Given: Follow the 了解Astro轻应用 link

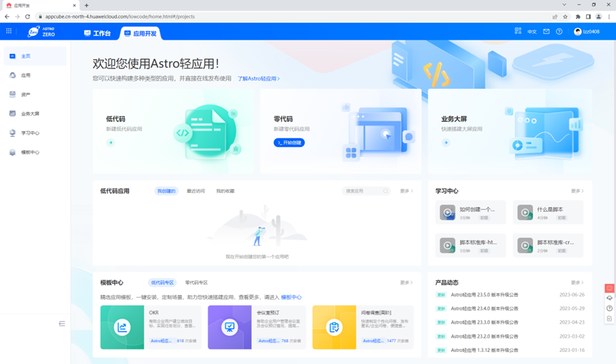Looking at the screenshot, I should (x=259, y=78).
